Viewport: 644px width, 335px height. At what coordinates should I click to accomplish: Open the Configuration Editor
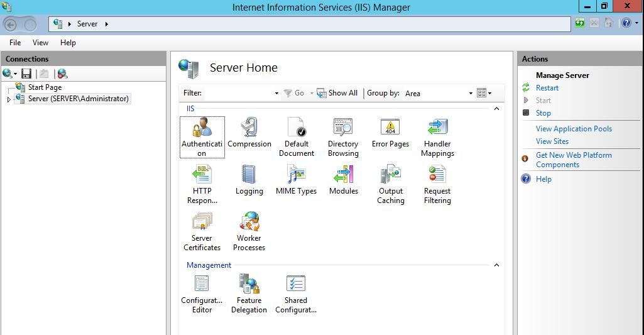click(202, 294)
